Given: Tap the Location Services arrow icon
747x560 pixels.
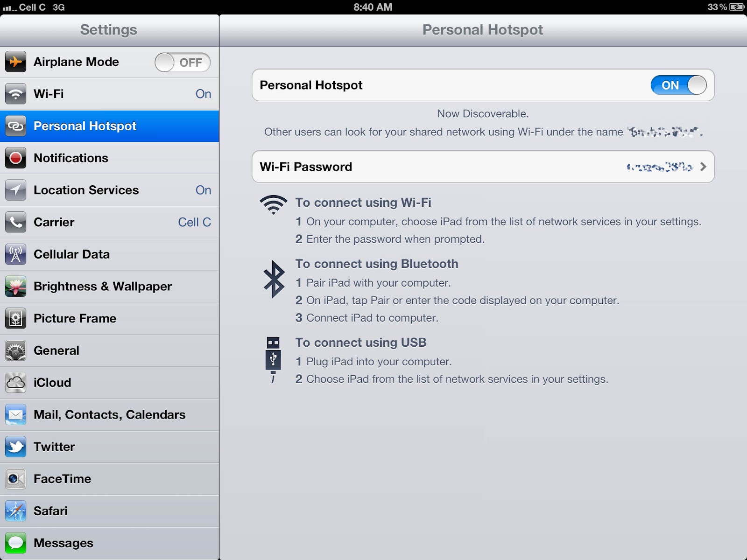Looking at the screenshot, I should pyautogui.click(x=15, y=190).
